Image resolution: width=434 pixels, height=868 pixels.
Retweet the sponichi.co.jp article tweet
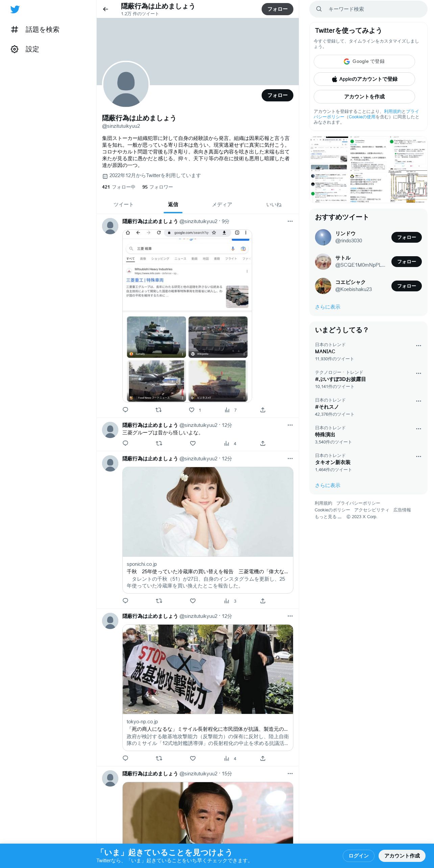coord(159,601)
